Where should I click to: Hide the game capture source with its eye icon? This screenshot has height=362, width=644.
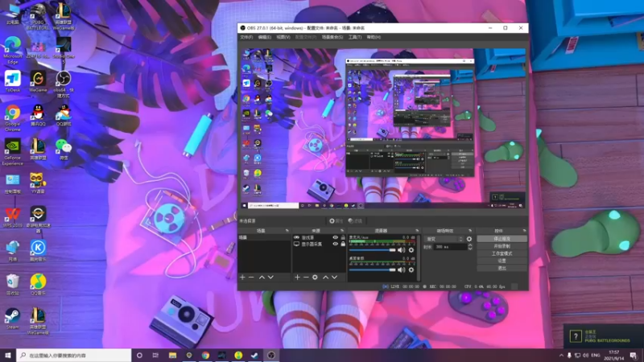(335, 237)
